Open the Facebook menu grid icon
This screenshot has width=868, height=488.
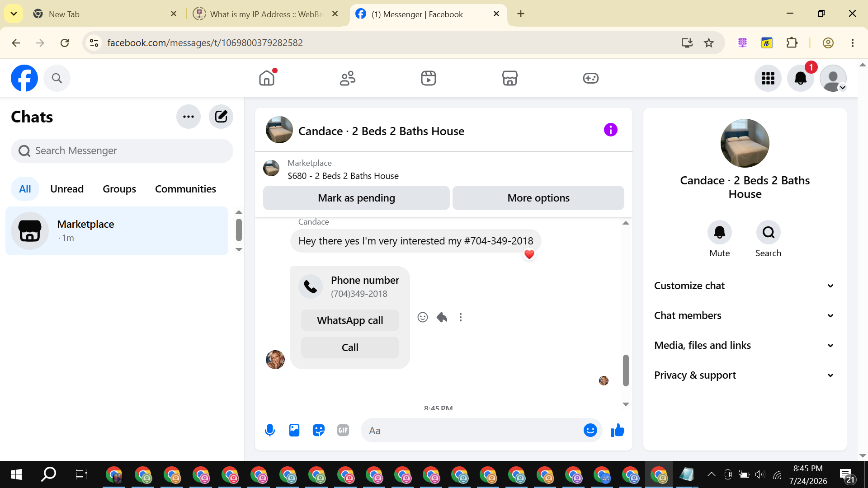click(x=768, y=78)
